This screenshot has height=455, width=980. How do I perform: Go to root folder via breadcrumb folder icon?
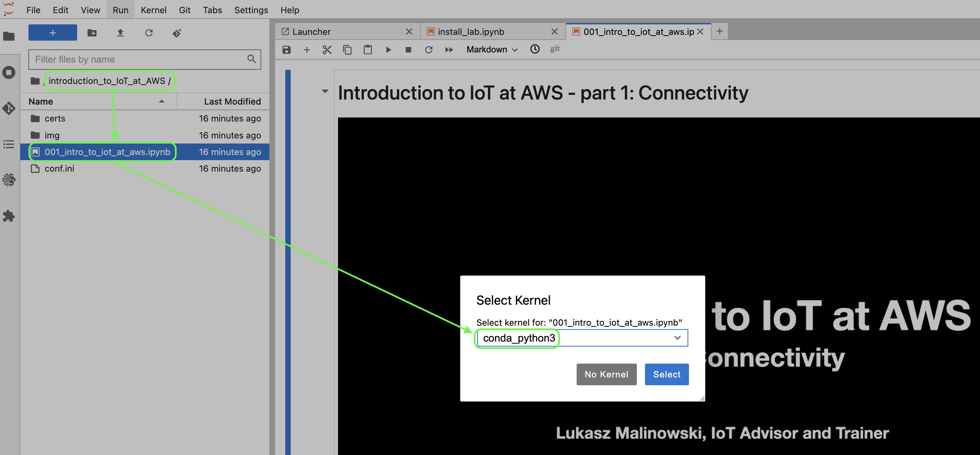click(x=36, y=81)
